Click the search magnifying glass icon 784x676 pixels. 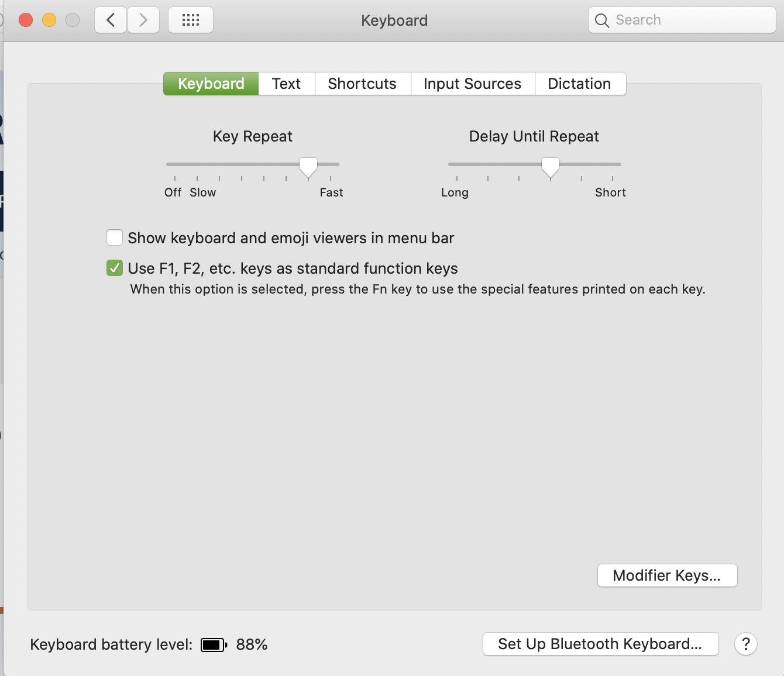[x=601, y=20]
